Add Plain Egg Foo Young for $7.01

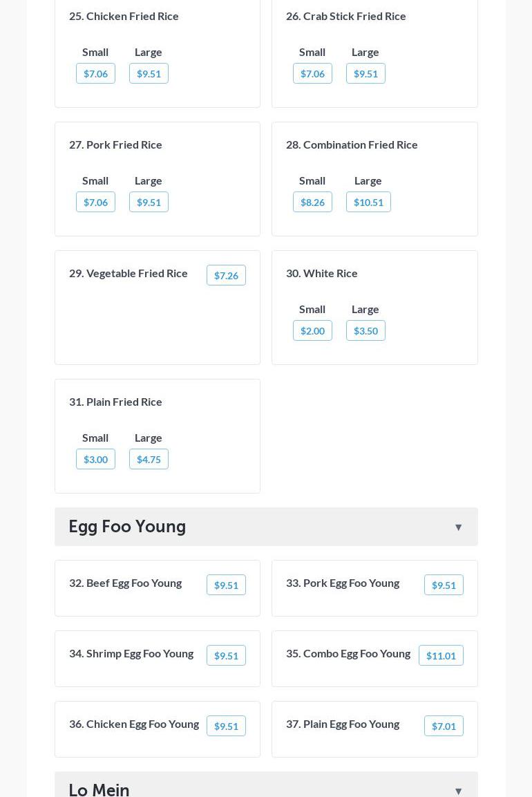[444, 726]
